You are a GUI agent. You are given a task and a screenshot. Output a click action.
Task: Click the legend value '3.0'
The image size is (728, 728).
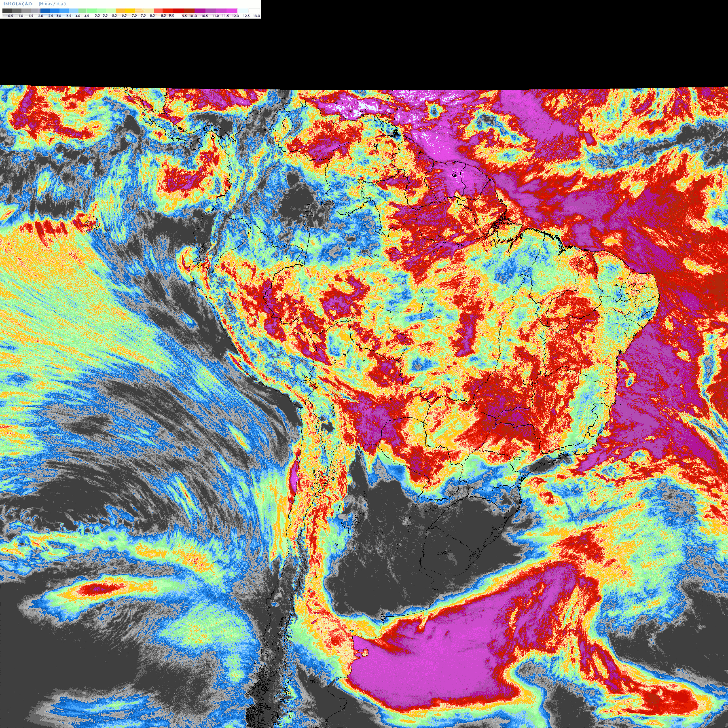pyautogui.click(x=59, y=16)
